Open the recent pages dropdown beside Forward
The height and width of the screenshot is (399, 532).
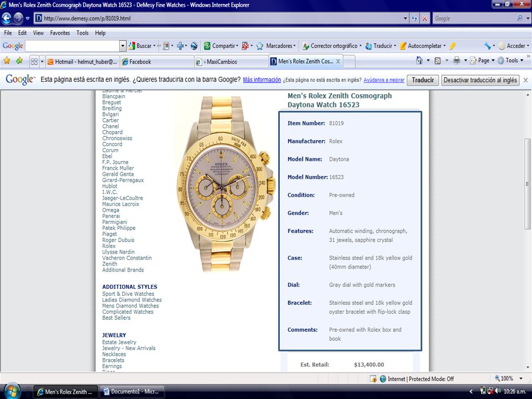tap(28, 18)
